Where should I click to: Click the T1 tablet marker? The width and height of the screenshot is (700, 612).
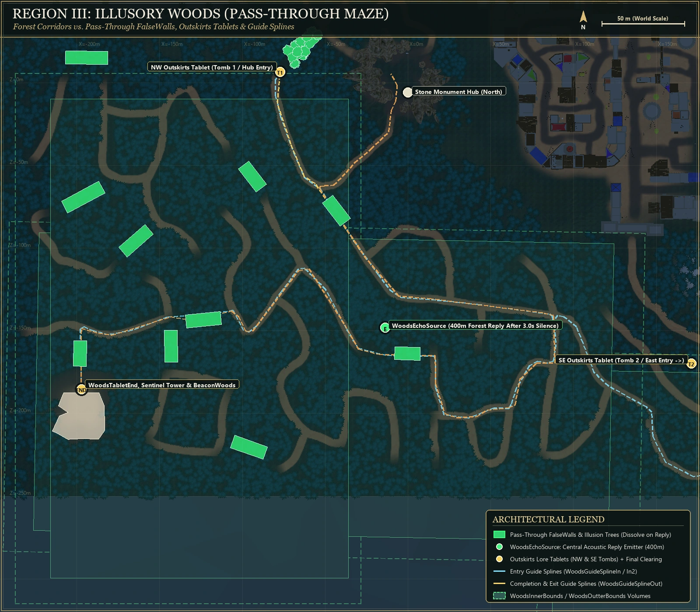coord(280,72)
